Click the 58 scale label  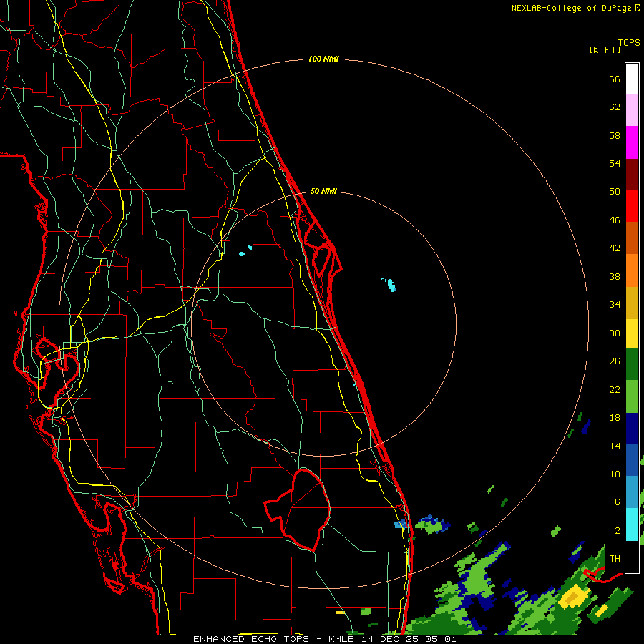tap(615, 135)
